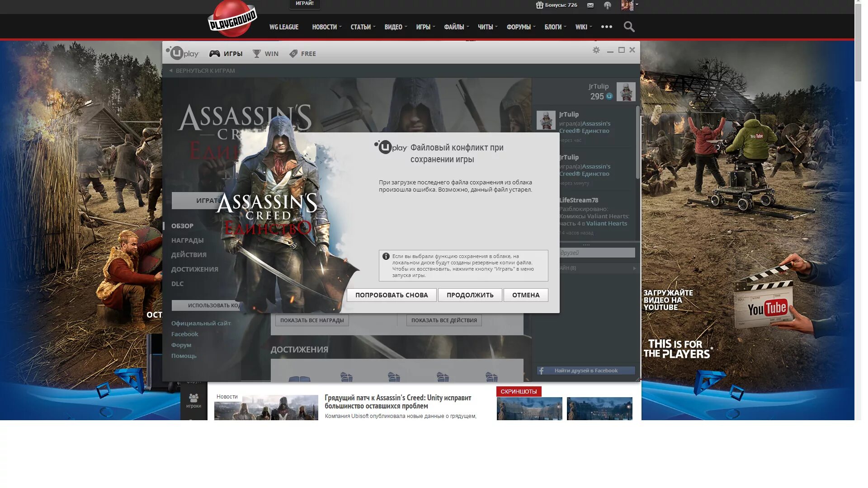Click the ИГРАЙ! button at top
868x488 pixels.
click(x=305, y=4)
